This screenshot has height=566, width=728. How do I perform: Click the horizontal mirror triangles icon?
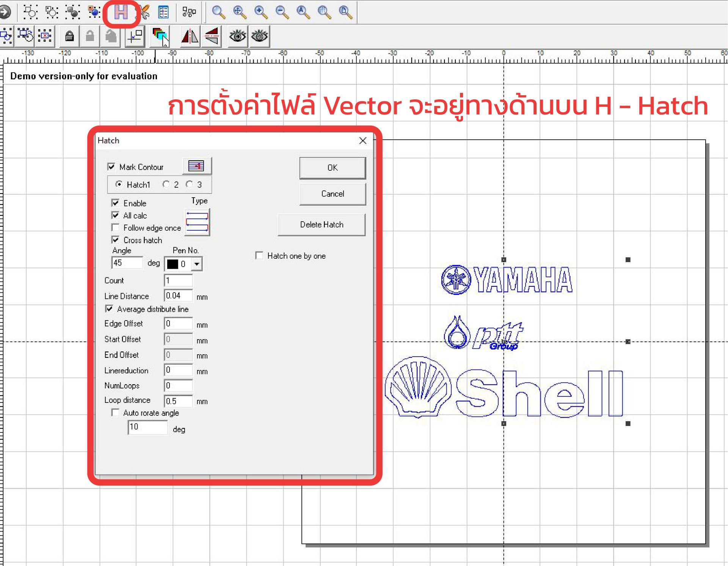190,36
